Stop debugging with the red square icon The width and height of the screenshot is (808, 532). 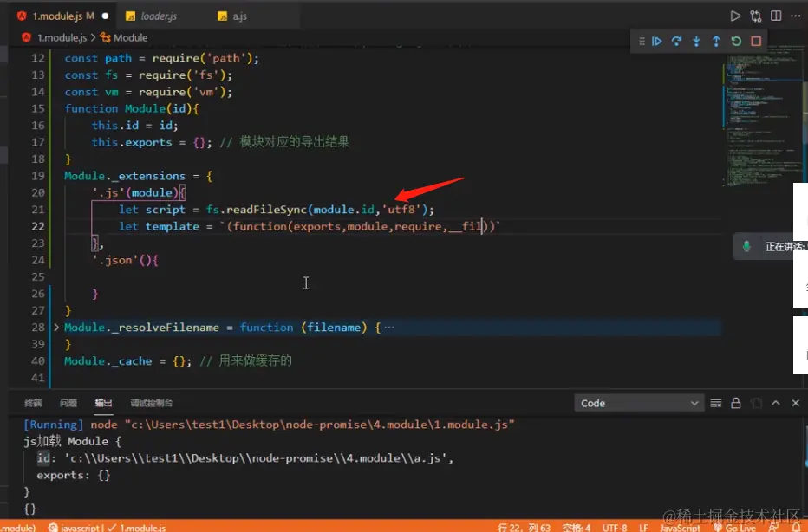(x=756, y=42)
